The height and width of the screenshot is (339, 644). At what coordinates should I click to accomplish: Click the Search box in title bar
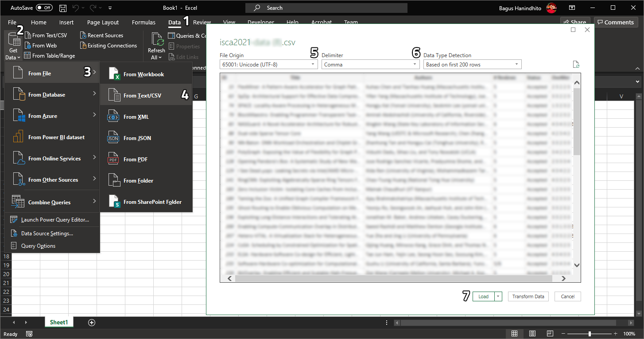tap(326, 8)
